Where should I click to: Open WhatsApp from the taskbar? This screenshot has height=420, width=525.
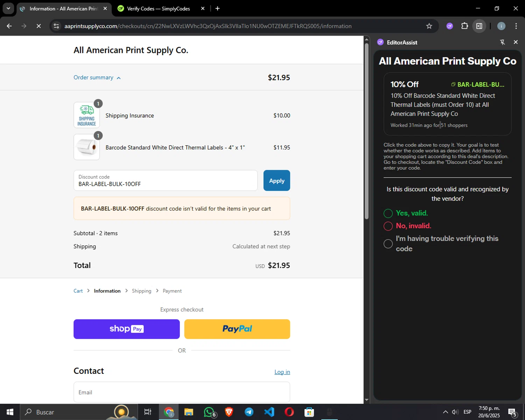209,412
